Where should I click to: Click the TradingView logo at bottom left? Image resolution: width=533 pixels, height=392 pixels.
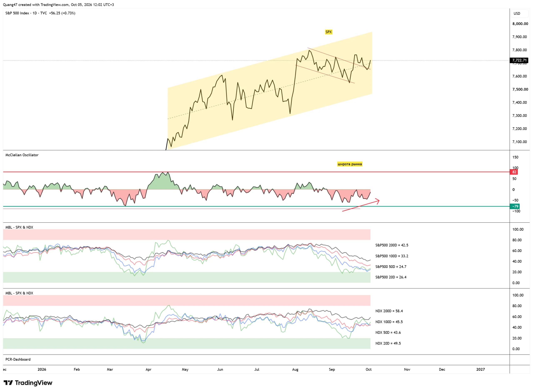(28, 383)
